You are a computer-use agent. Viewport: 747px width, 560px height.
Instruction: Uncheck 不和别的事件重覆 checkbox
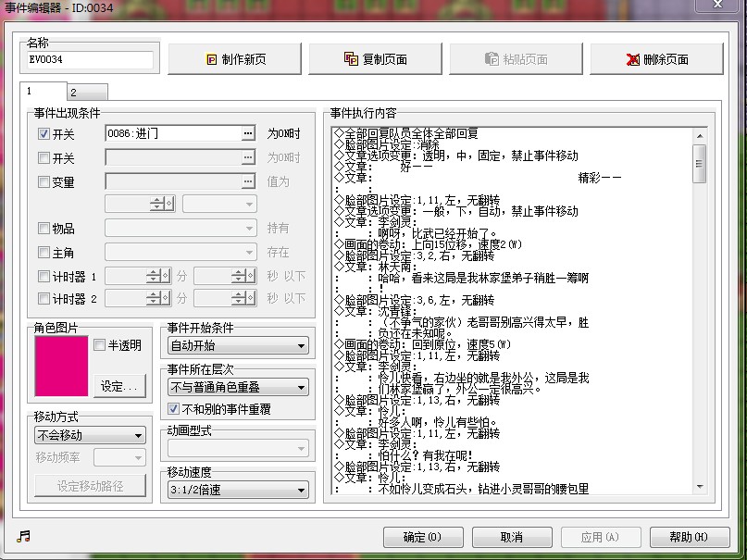(173, 408)
